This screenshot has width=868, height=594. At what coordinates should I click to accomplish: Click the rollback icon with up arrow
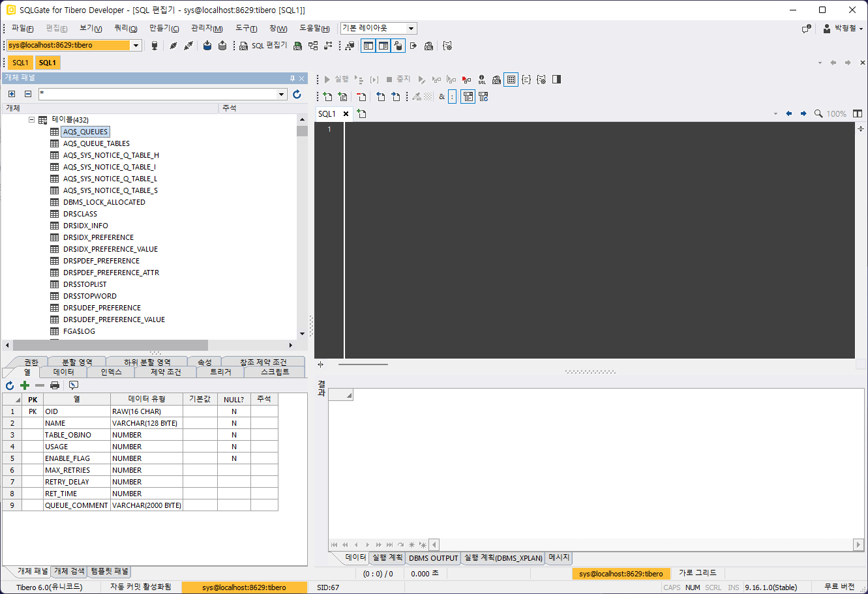point(222,46)
